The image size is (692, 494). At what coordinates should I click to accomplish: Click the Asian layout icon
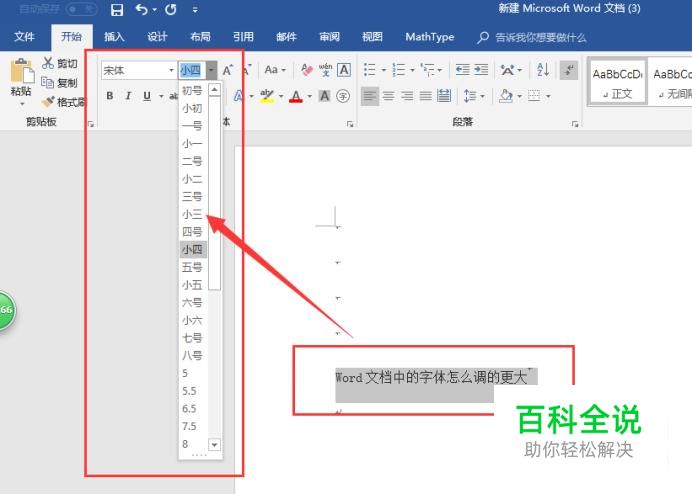(508, 70)
